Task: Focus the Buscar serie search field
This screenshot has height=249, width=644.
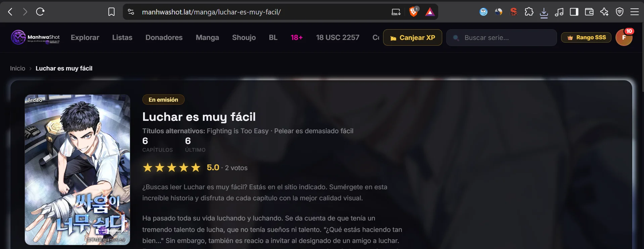Action: click(502, 38)
